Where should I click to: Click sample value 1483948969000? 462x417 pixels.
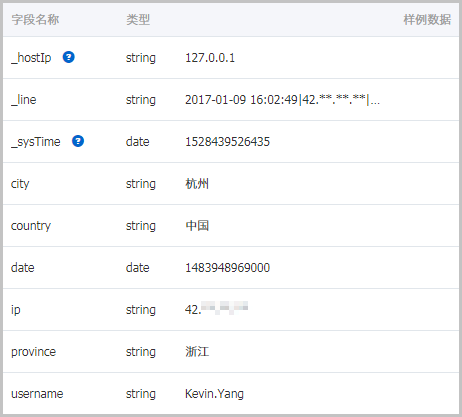click(227, 268)
